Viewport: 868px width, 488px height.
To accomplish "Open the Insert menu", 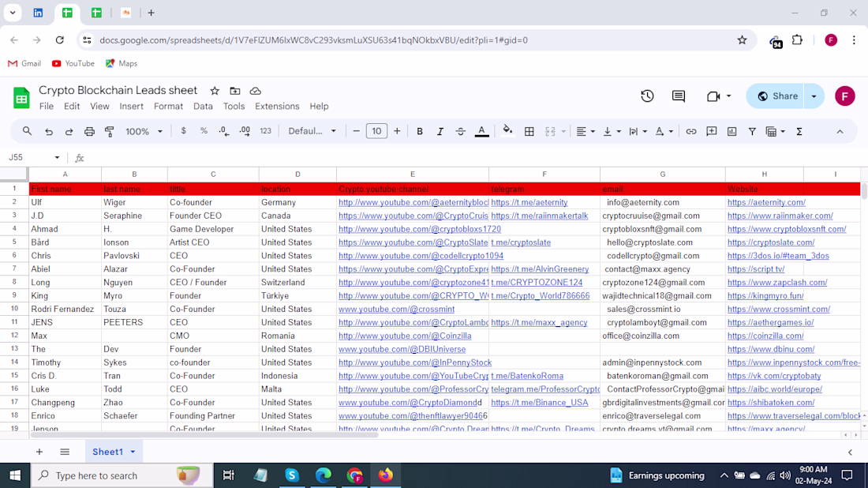I will (131, 107).
